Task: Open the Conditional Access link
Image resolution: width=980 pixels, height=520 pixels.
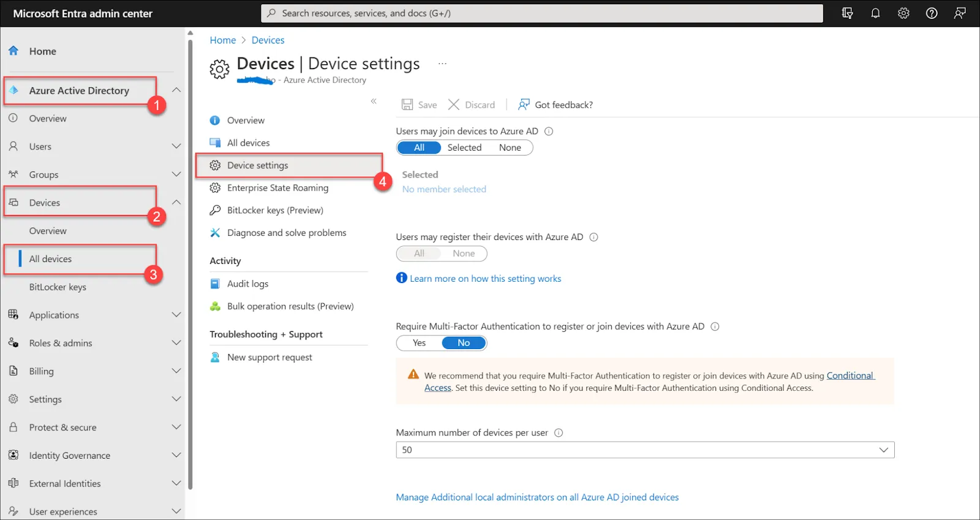Action: click(850, 375)
